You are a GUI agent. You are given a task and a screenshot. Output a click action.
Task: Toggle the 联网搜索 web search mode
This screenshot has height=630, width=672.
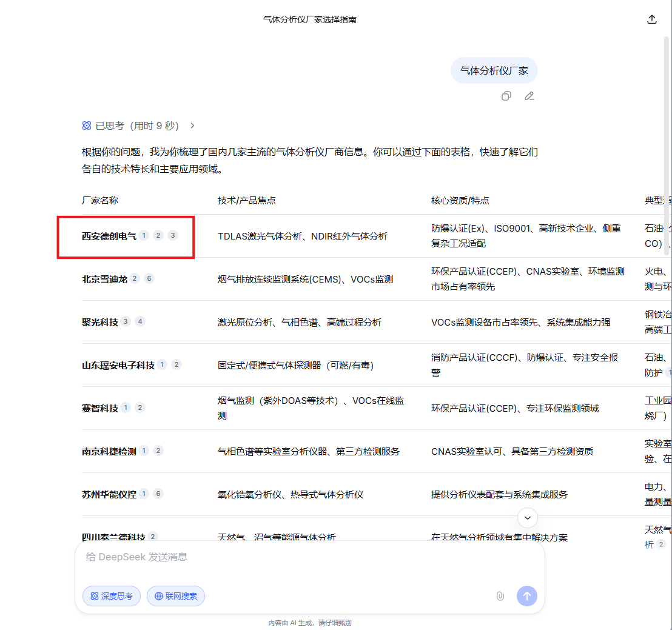tap(176, 596)
